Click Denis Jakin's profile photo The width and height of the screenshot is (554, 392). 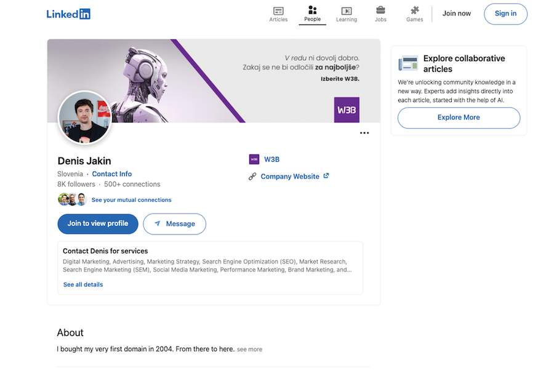84,118
